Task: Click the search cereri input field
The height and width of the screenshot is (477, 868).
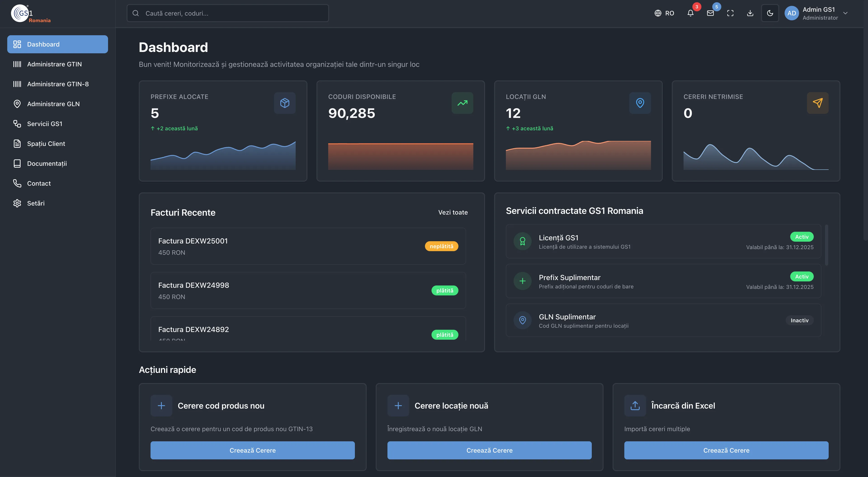Action: tap(228, 13)
